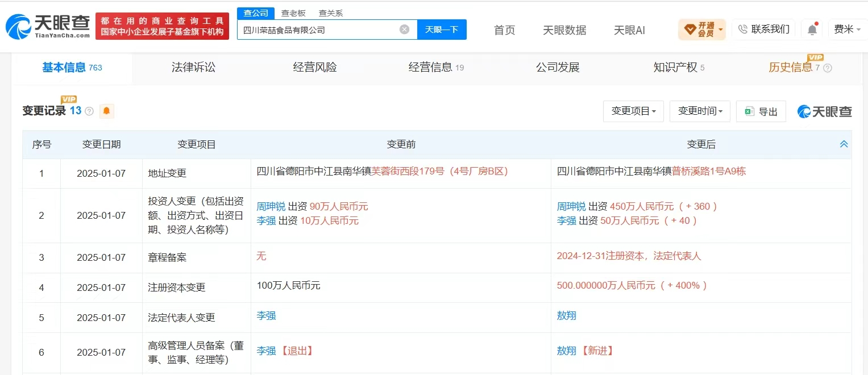Click phone icon beside 联系我们
Screen dimensions: 868x375
click(x=742, y=29)
